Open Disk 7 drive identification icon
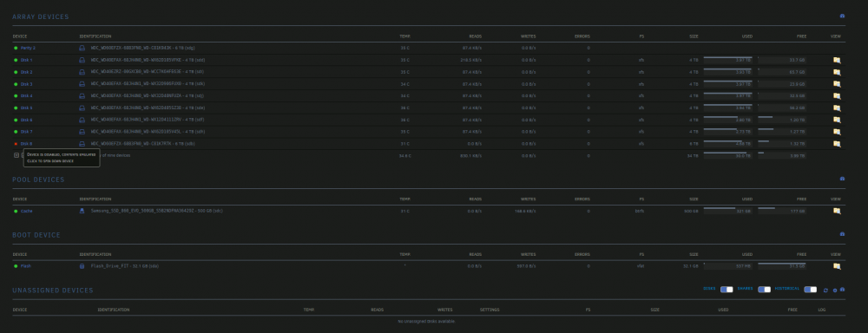Screen dimensions: 868x333 (x=82, y=132)
